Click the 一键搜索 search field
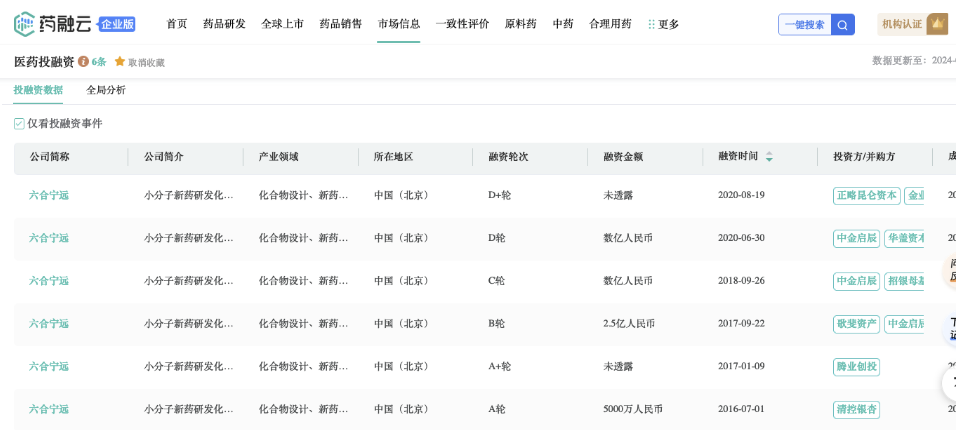Image resolution: width=956 pixels, height=430 pixels. [x=804, y=25]
